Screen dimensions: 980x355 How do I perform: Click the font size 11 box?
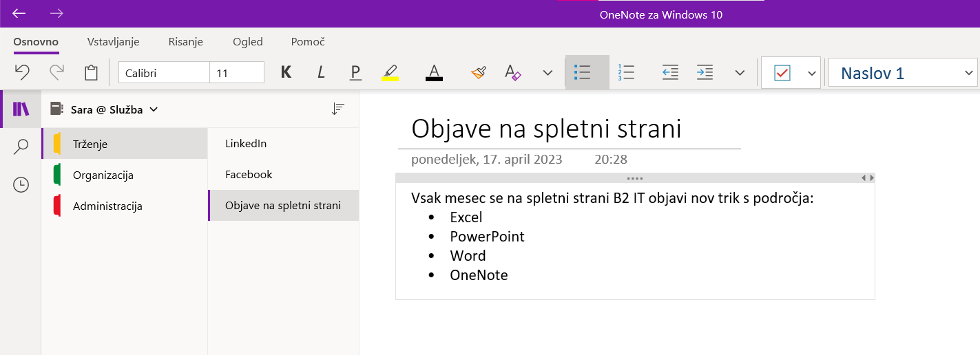pos(237,72)
